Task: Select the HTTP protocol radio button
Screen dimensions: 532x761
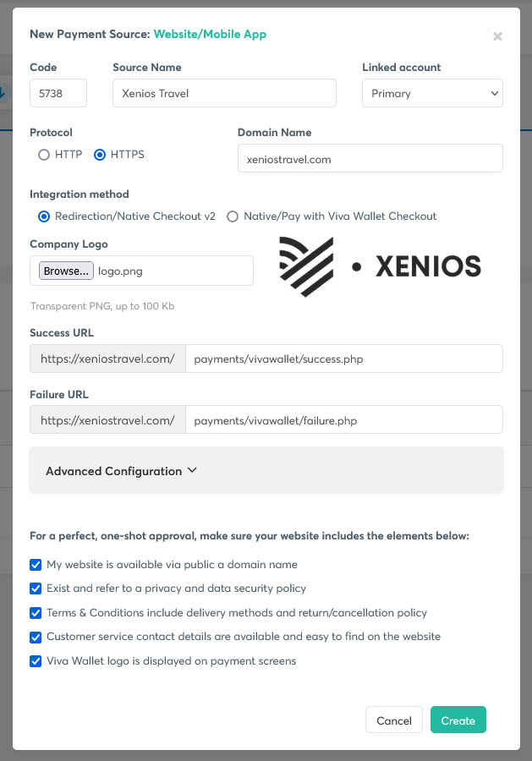Action: (45, 155)
